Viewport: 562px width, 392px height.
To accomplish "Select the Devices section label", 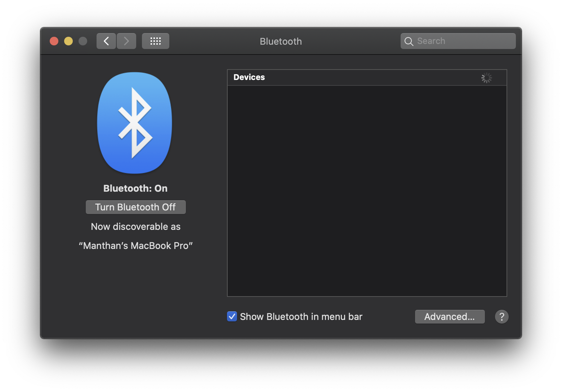I will [x=249, y=77].
